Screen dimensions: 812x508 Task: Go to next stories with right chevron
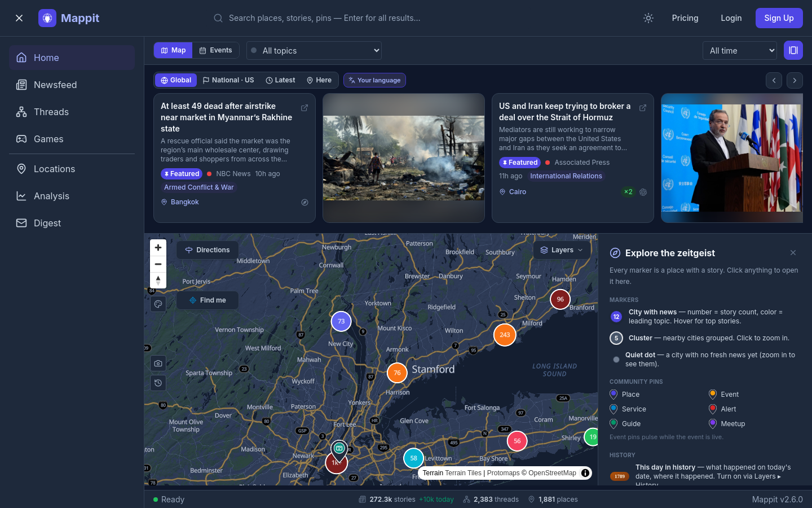tap(795, 80)
